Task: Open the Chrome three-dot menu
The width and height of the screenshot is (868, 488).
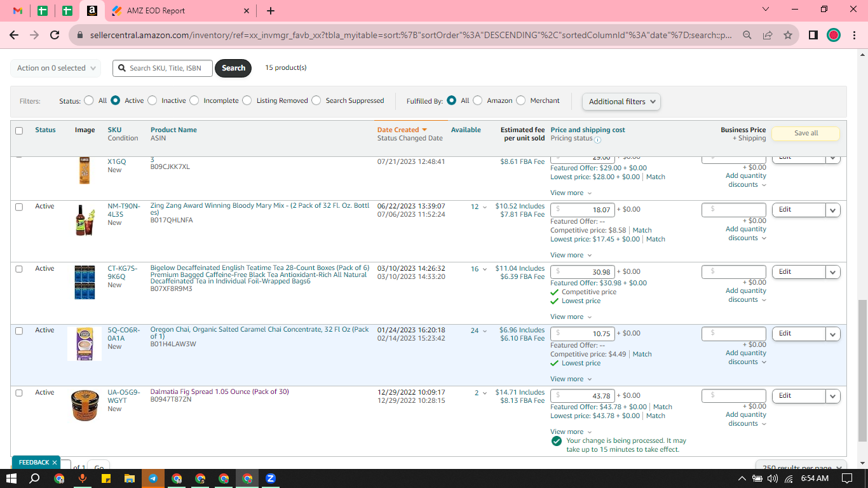Action: pyautogui.click(x=853, y=36)
